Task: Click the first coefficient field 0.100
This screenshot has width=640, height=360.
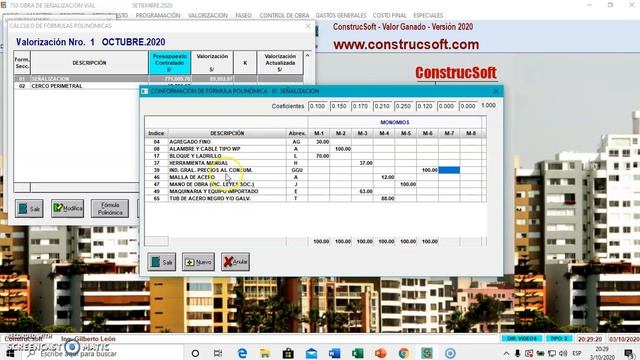Action: coord(318,106)
